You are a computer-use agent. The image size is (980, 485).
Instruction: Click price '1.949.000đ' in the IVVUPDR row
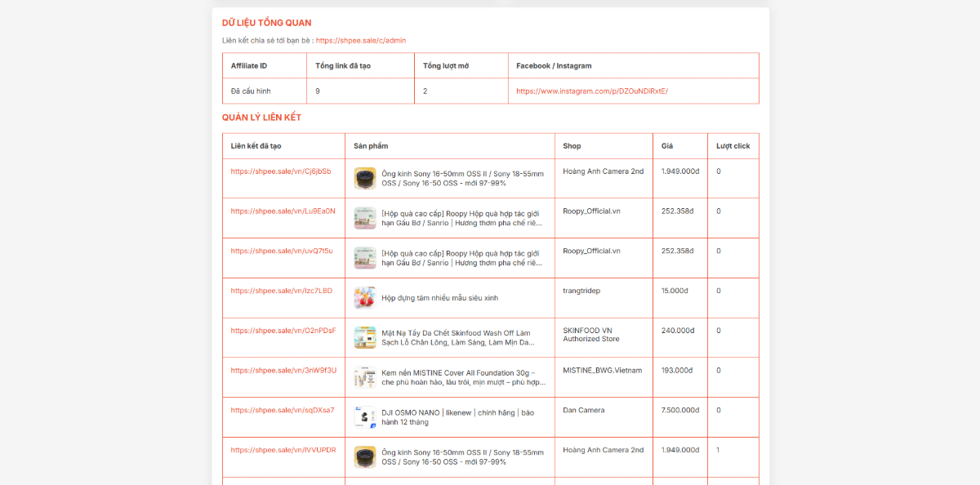click(680, 450)
